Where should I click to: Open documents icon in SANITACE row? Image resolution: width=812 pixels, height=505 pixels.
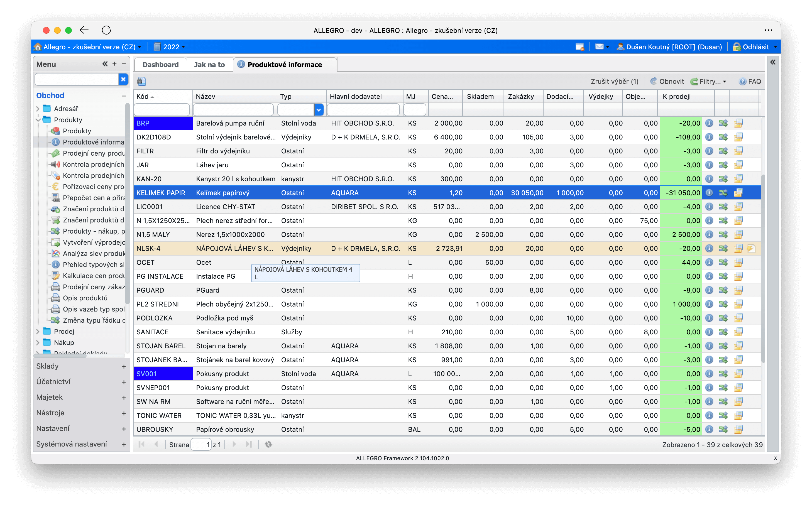pos(738,332)
